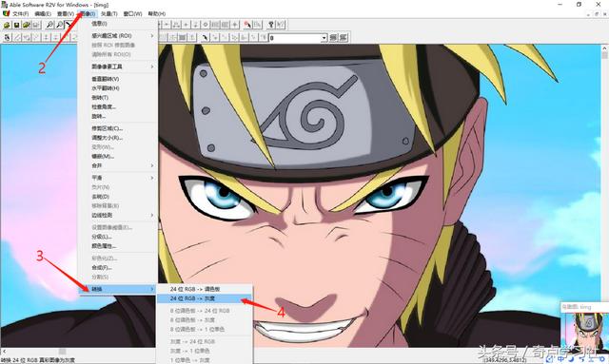
Task: Expand the 图像像素工具 submenu
Action: pos(118,67)
